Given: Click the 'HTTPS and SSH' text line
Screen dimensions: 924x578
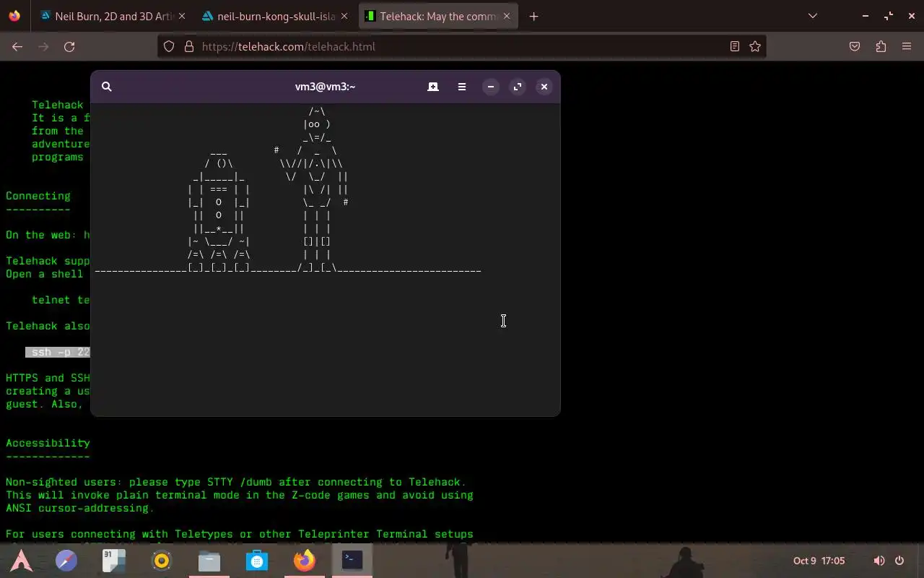Looking at the screenshot, I should click(x=48, y=378).
